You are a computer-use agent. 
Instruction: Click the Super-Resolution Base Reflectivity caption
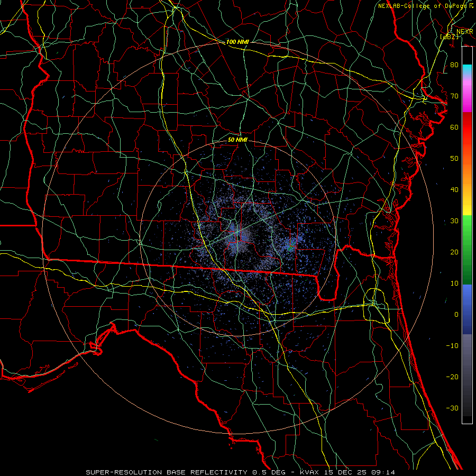[241, 472]
